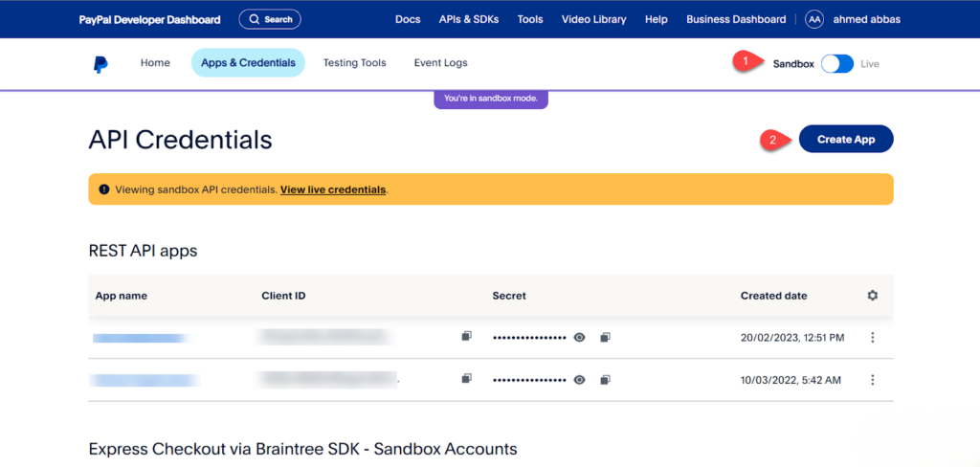980x467 pixels.
Task: Open APIs & SDKs menu
Action: pos(469,19)
